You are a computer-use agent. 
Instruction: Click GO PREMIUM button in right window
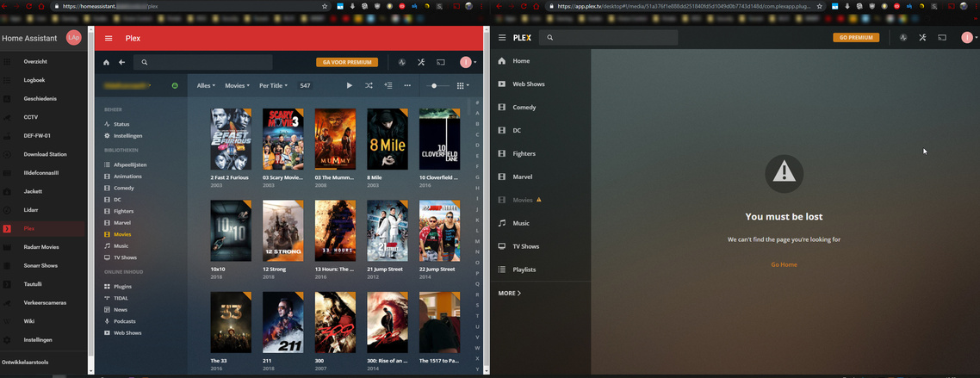(856, 38)
